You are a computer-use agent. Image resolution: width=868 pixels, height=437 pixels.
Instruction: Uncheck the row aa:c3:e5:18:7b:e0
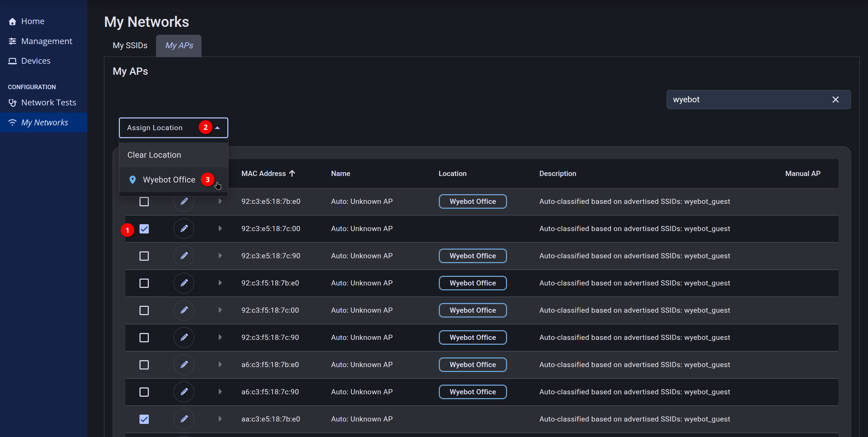[x=144, y=419]
